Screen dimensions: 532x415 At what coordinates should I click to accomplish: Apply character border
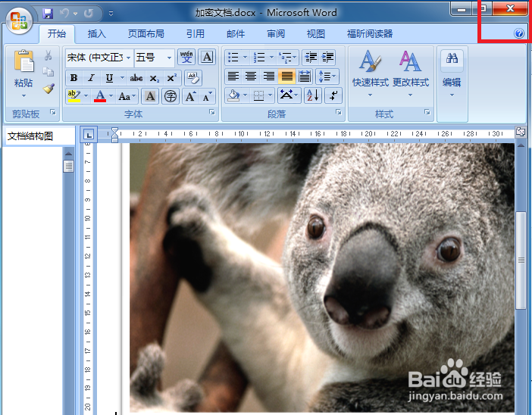tap(207, 57)
